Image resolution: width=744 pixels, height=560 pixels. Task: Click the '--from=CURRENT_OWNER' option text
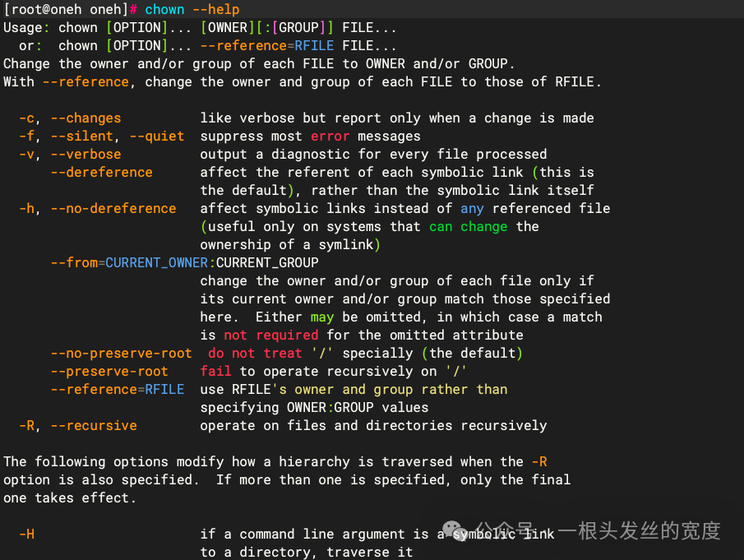click(129, 262)
